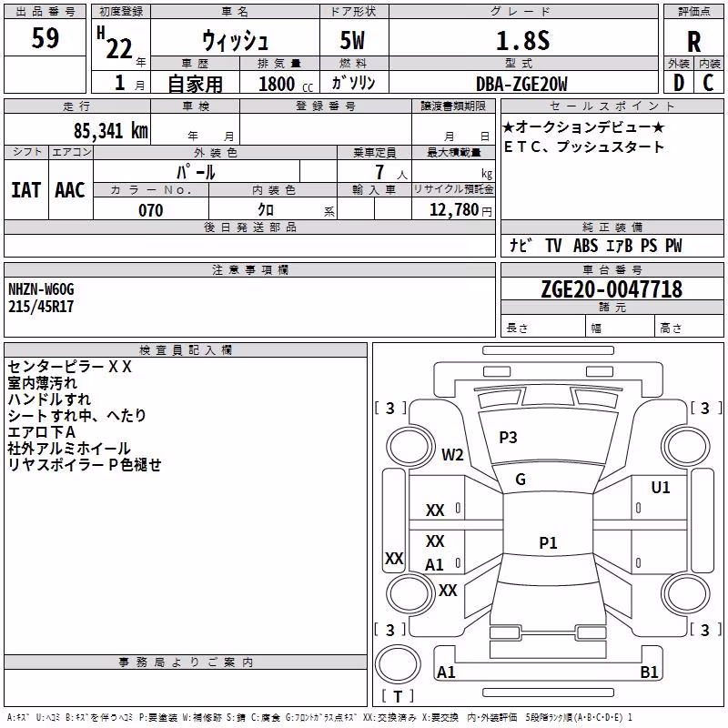Click the note エアロ下A

tap(41, 432)
